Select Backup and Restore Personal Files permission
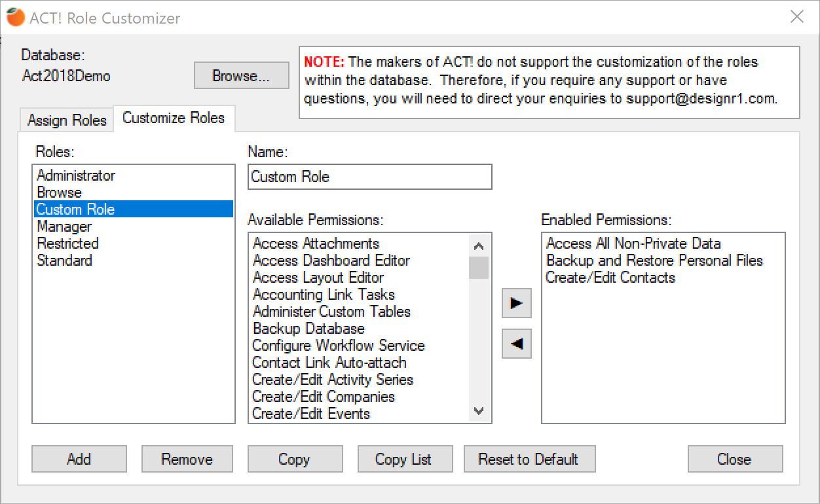The image size is (820, 504). pos(663,261)
